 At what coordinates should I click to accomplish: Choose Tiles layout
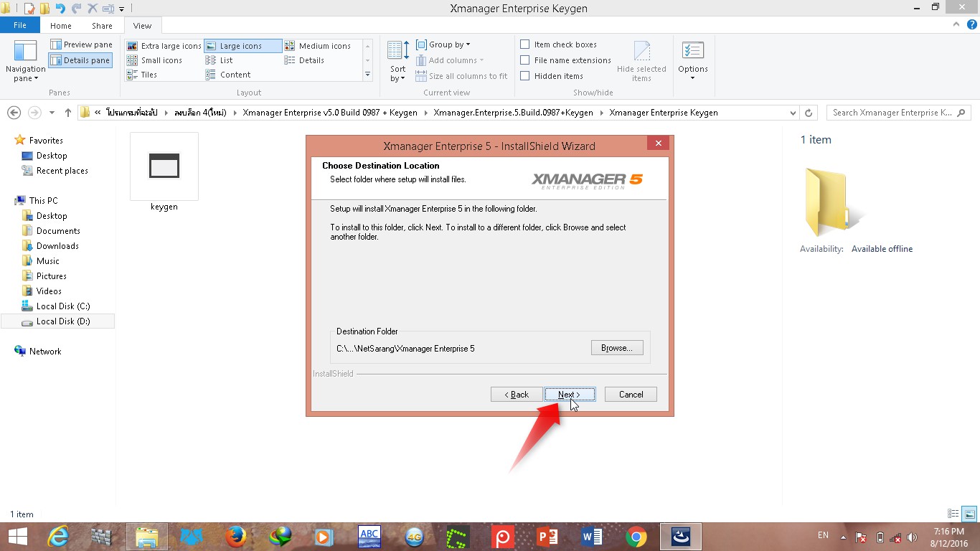tap(164, 75)
